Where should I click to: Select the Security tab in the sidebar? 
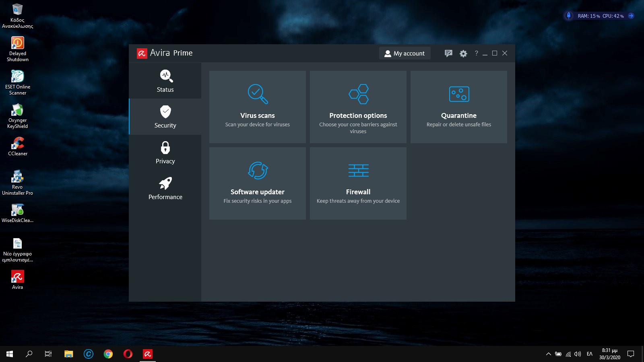tap(165, 117)
